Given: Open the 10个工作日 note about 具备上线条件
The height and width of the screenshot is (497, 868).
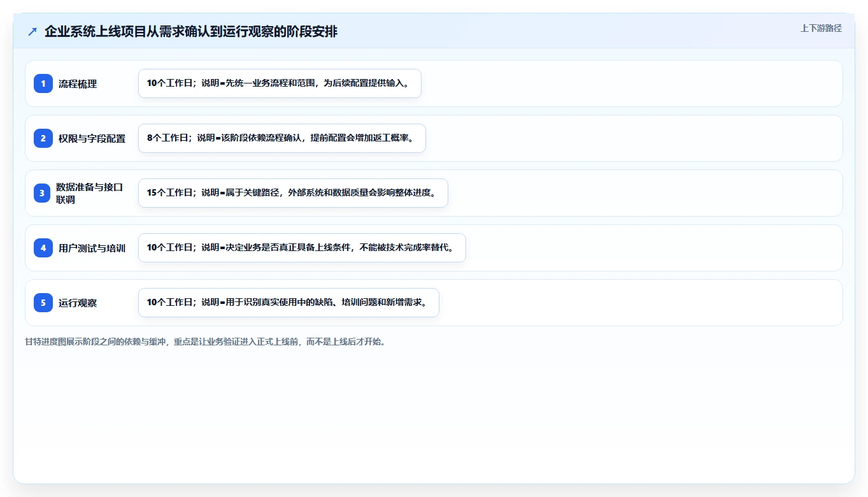Looking at the screenshot, I should pyautogui.click(x=302, y=248).
